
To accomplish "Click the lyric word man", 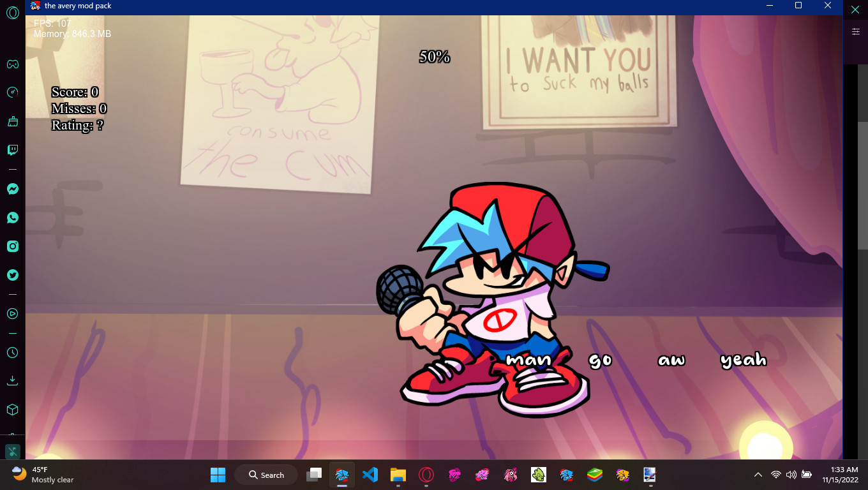I will tap(528, 360).
